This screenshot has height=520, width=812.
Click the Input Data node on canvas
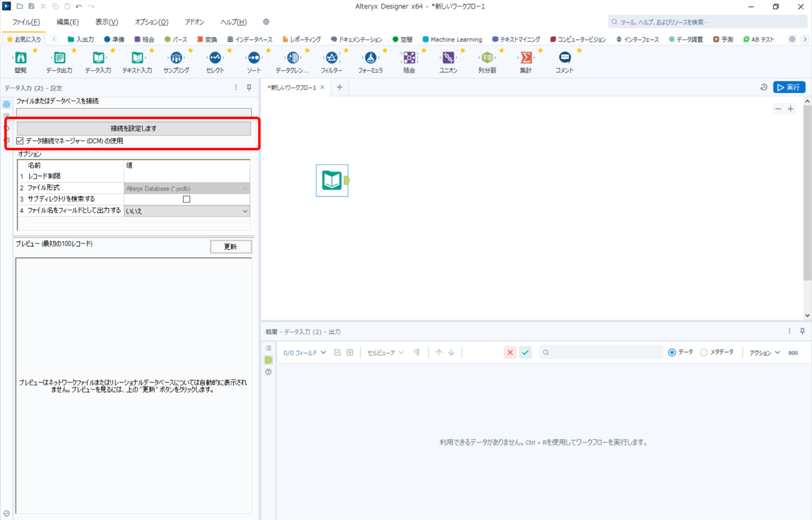[332, 180]
